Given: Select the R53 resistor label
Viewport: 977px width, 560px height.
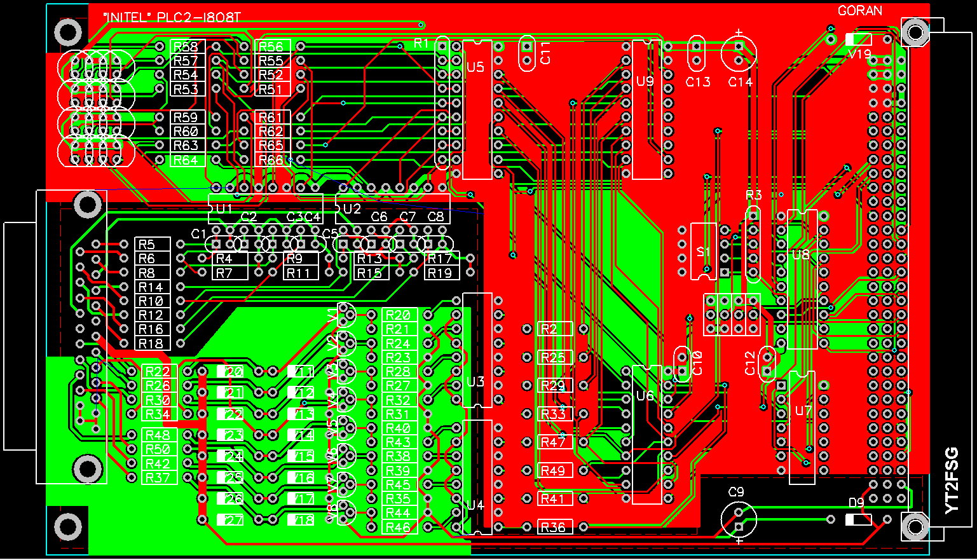Looking at the screenshot, I should [186, 90].
